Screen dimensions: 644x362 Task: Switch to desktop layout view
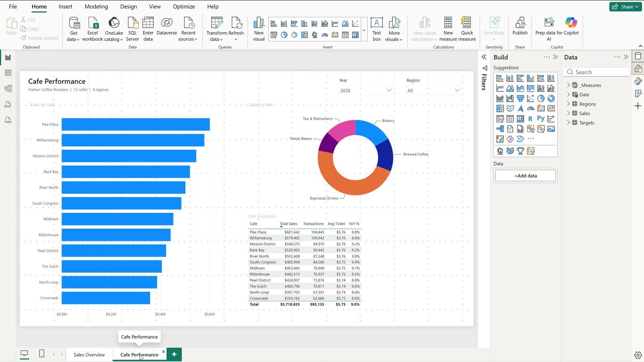[x=25, y=354]
